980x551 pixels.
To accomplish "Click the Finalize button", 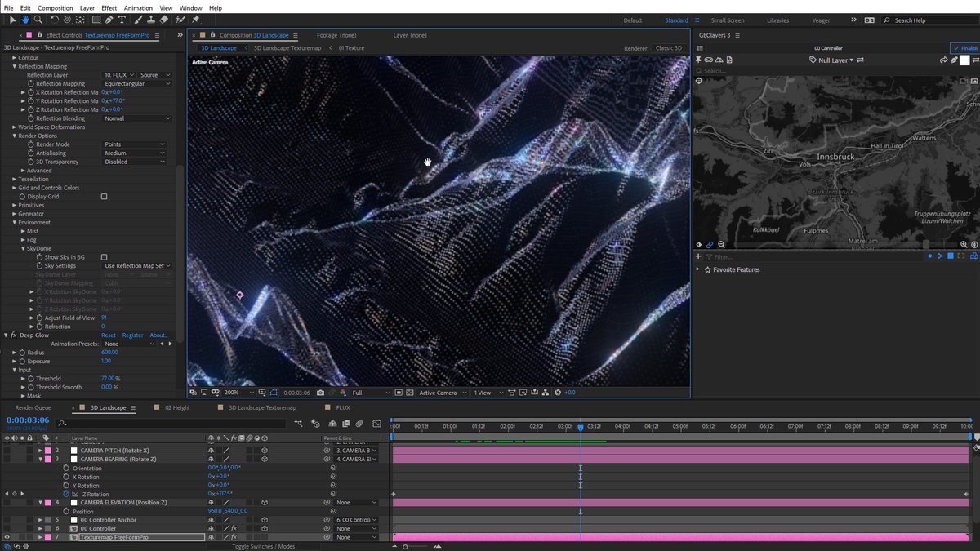I will (964, 48).
